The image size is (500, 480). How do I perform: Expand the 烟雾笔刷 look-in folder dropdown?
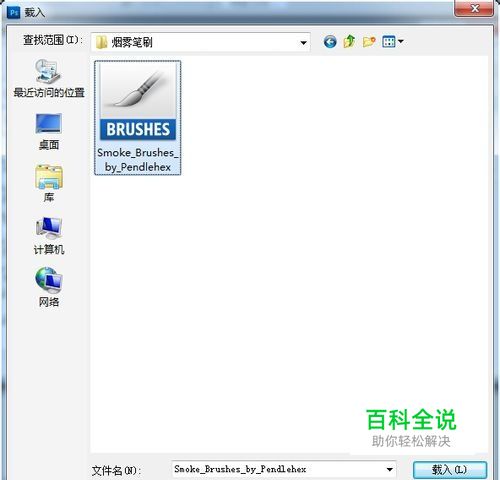click(303, 43)
